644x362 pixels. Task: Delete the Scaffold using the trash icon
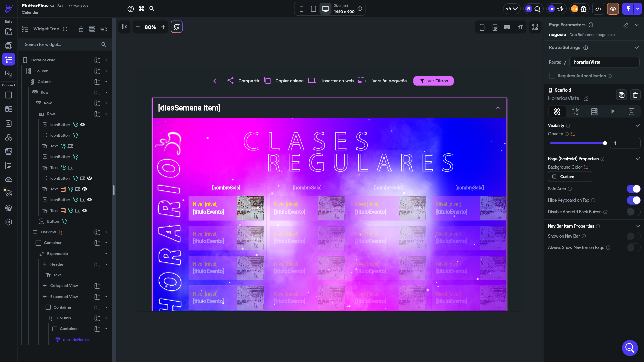tap(635, 95)
